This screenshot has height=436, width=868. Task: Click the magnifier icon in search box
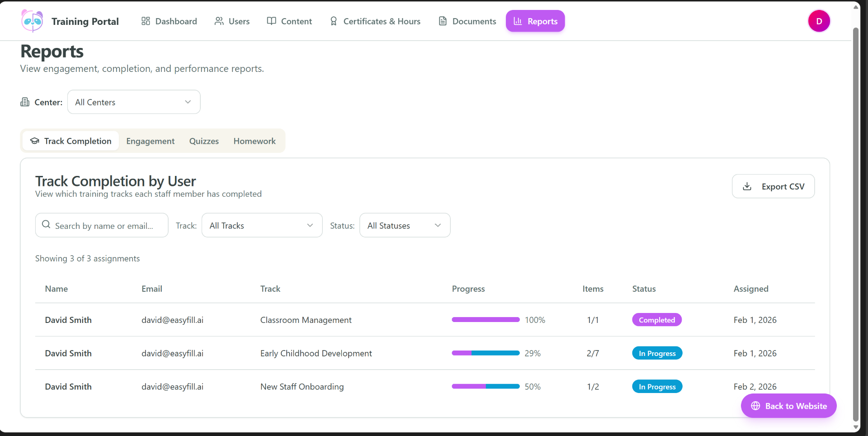tap(46, 224)
